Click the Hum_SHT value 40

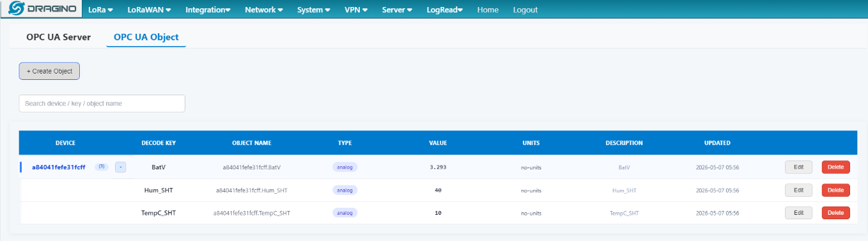(438, 190)
